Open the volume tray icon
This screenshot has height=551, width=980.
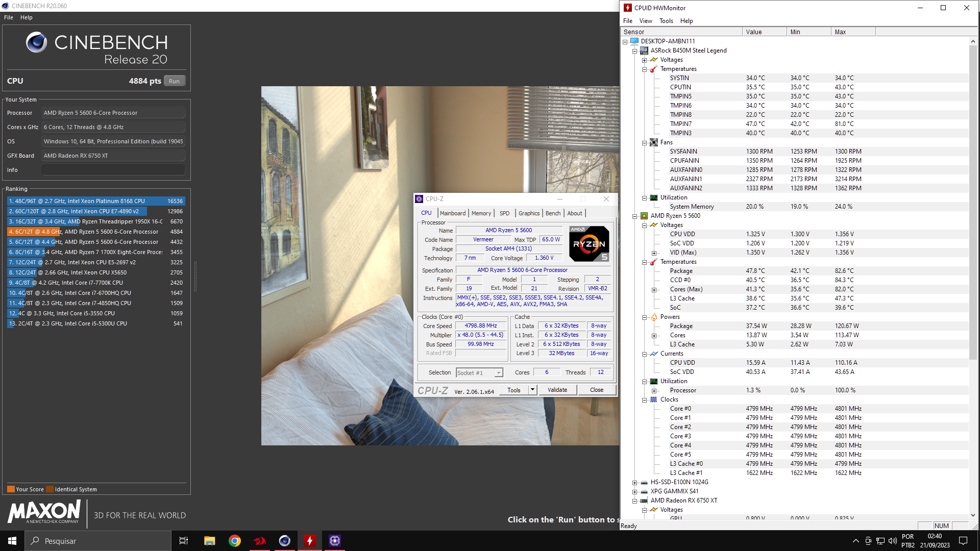click(x=893, y=541)
